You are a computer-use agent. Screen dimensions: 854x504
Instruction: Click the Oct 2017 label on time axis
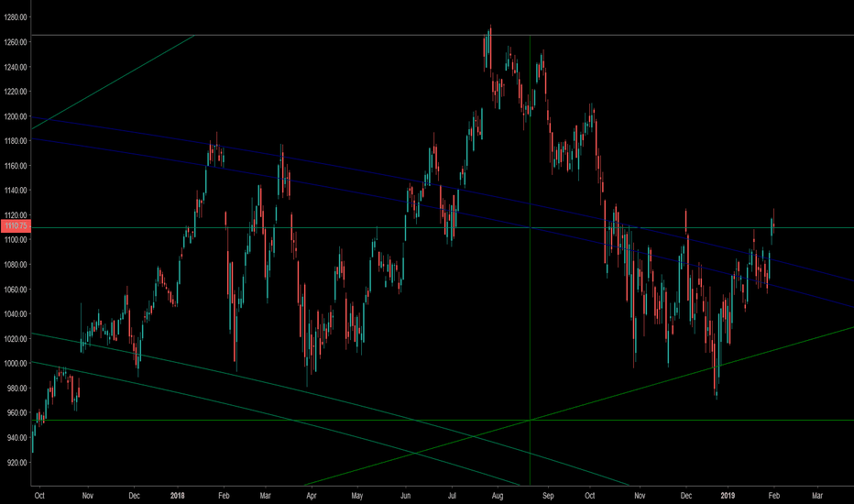click(x=39, y=496)
